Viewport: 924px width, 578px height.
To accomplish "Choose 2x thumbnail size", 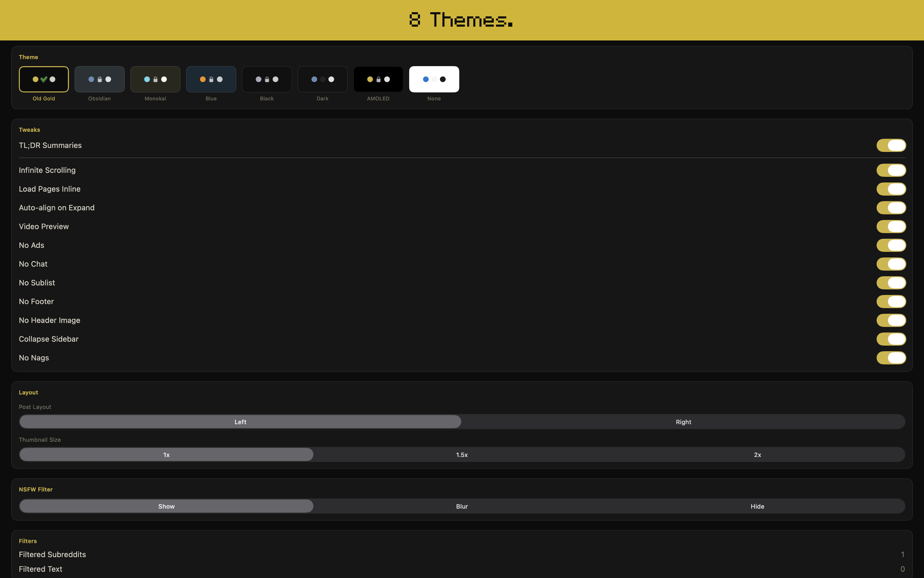I will 757,454.
